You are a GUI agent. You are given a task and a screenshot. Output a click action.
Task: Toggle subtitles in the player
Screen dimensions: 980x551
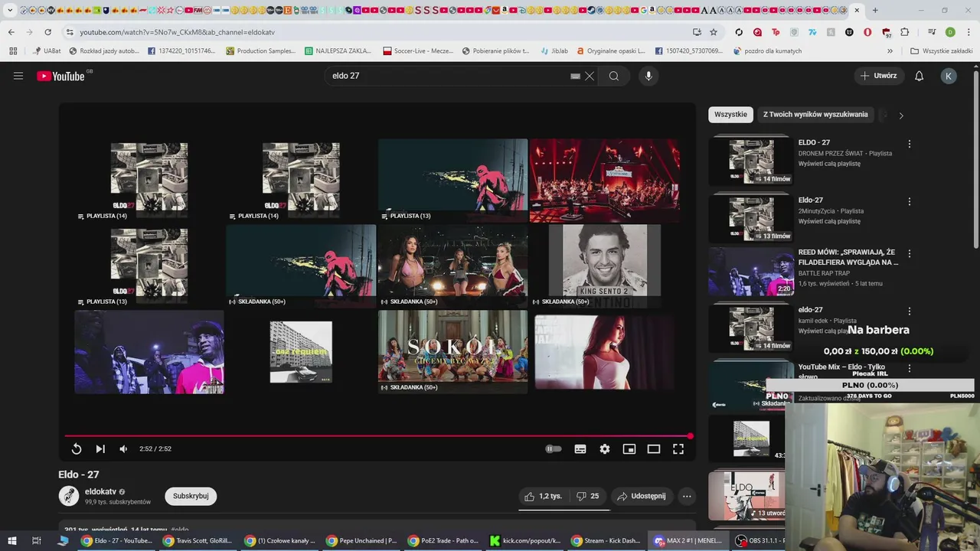coord(580,449)
